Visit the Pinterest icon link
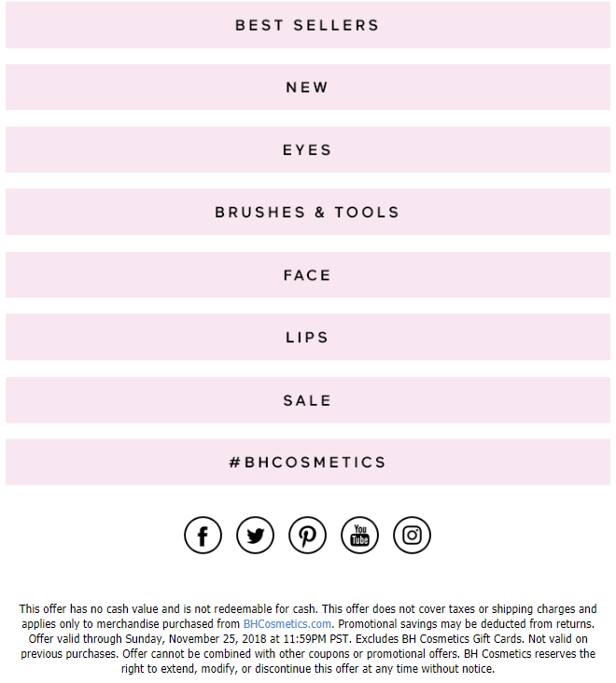This screenshot has height=683, width=616. (308, 535)
